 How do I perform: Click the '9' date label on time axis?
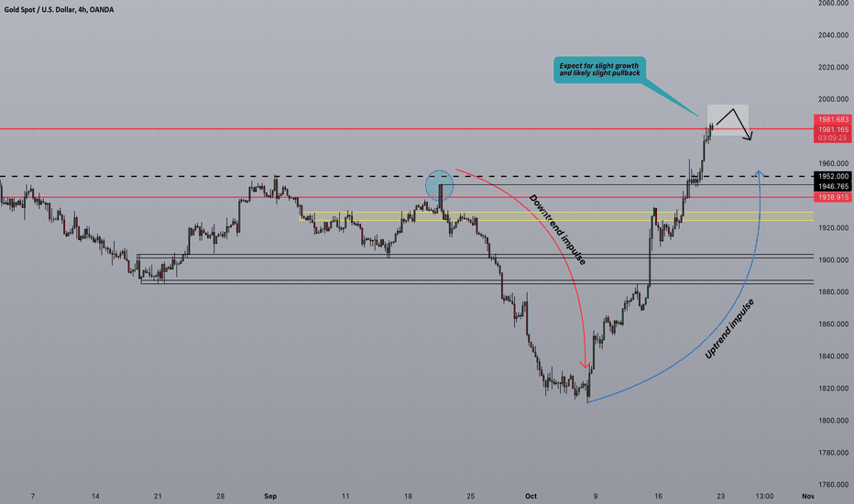tap(596, 497)
